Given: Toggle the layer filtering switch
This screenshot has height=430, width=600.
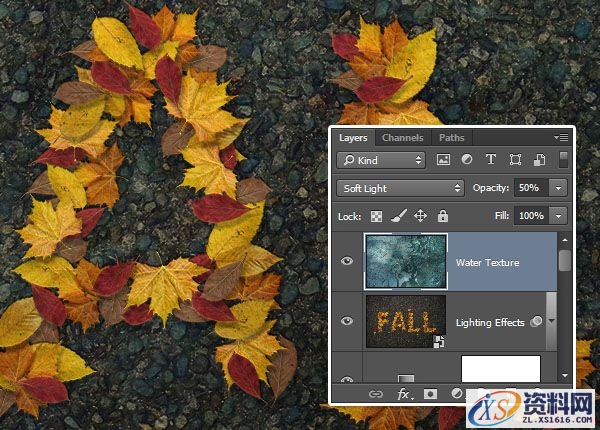Looking at the screenshot, I should (563, 160).
